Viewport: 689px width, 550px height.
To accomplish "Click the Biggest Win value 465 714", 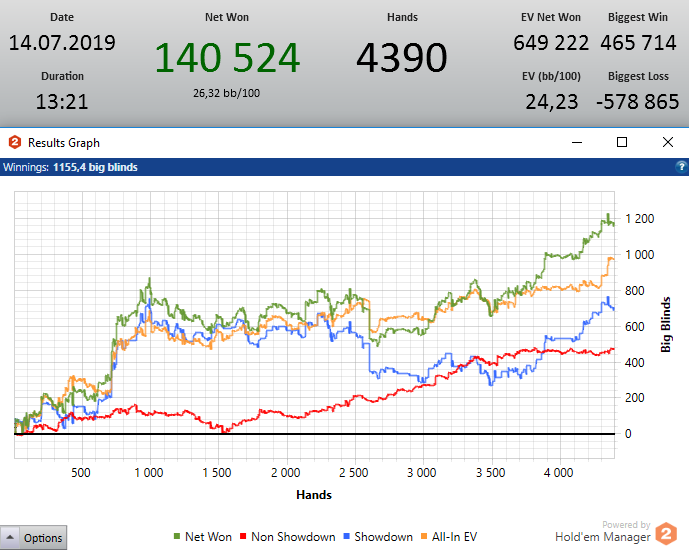I will 638,43.
